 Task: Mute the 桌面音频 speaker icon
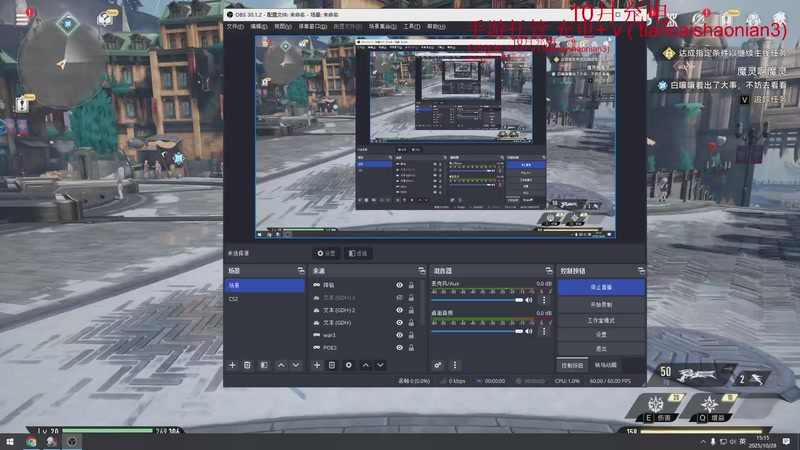coord(529,331)
